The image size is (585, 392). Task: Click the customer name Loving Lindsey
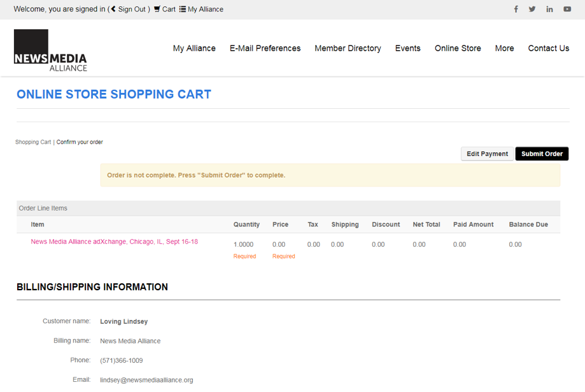pos(124,321)
